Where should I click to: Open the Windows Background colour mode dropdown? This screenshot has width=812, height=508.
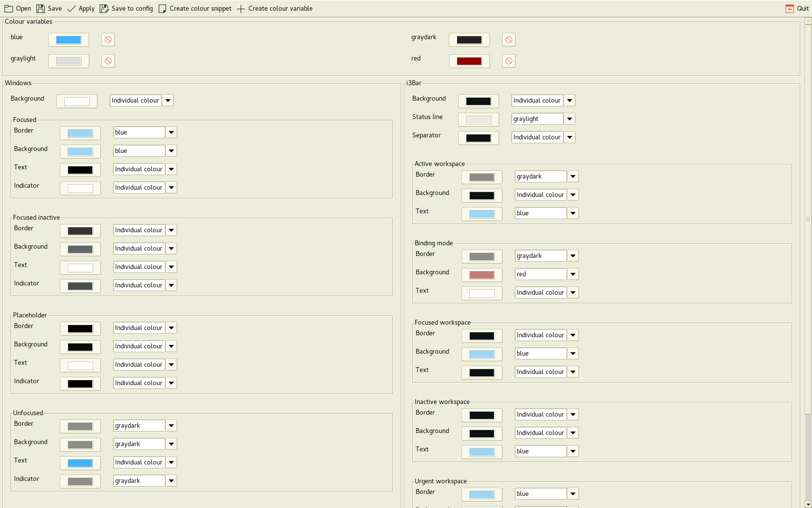tap(168, 101)
